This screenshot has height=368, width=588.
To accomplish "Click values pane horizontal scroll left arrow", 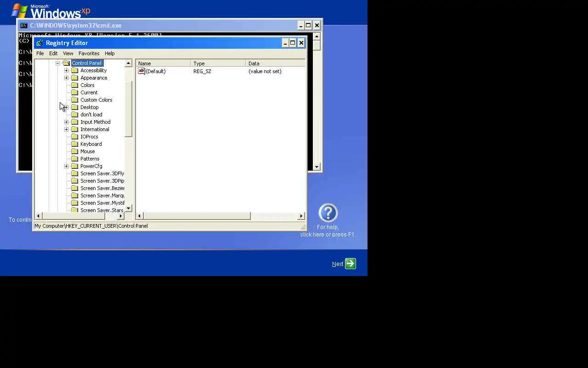I will coord(140,216).
